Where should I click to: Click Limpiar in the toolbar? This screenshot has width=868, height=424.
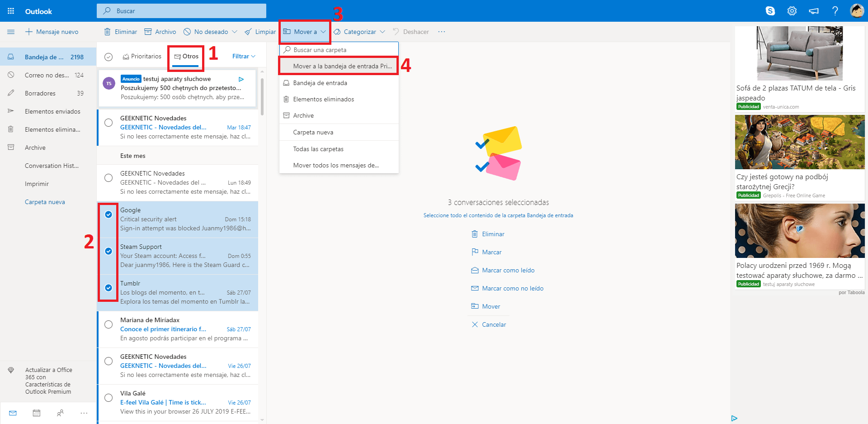(x=260, y=32)
